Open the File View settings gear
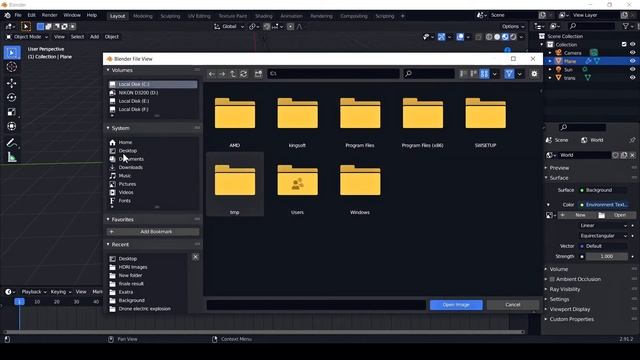The width and height of the screenshot is (640, 360). 534,74
